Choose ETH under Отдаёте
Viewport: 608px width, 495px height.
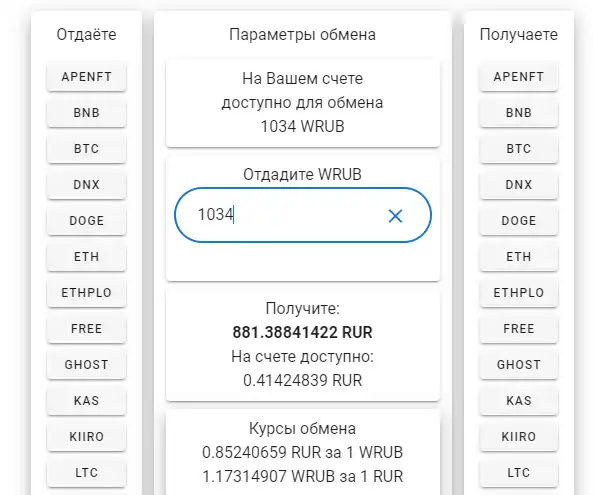[x=86, y=257]
